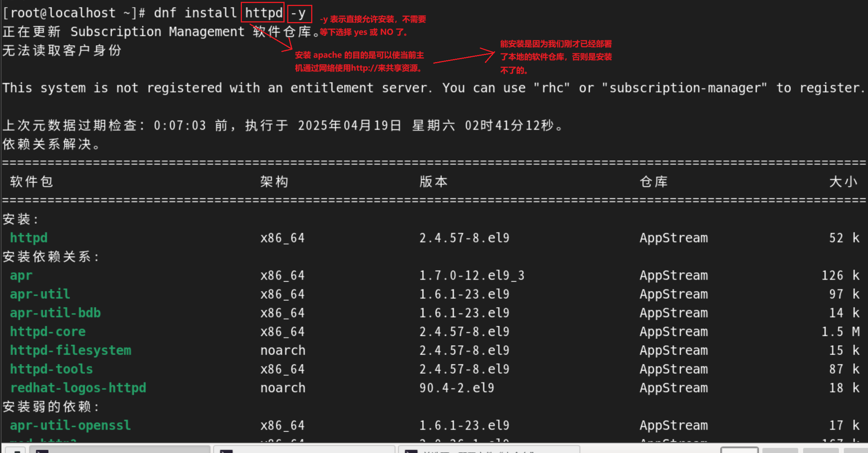Click redhat-logos-httpd package name
This screenshot has height=453, width=868.
78,388
